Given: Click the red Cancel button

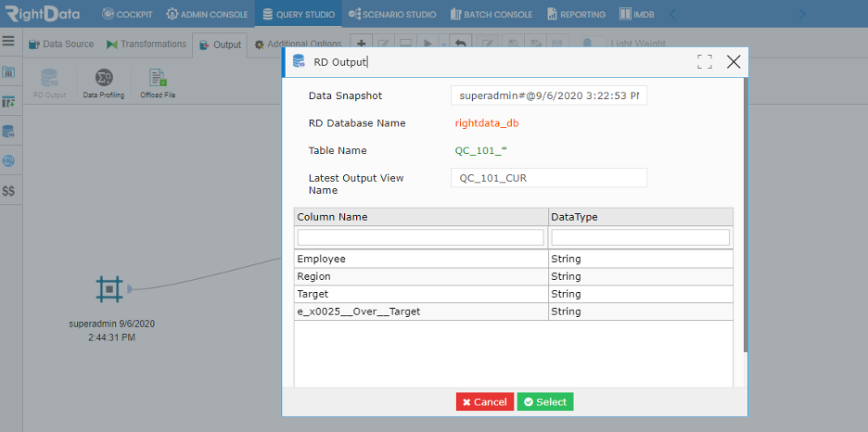Looking at the screenshot, I should tap(485, 402).
